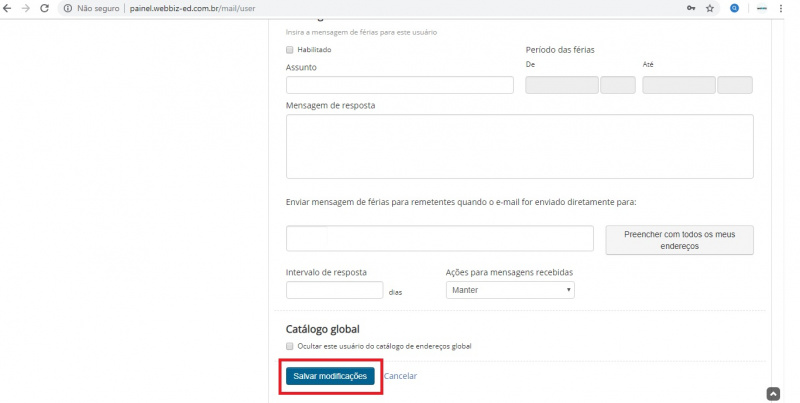The height and width of the screenshot is (403, 800).
Task: Click the browser forward arrow
Action: pyautogui.click(x=26, y=8)
